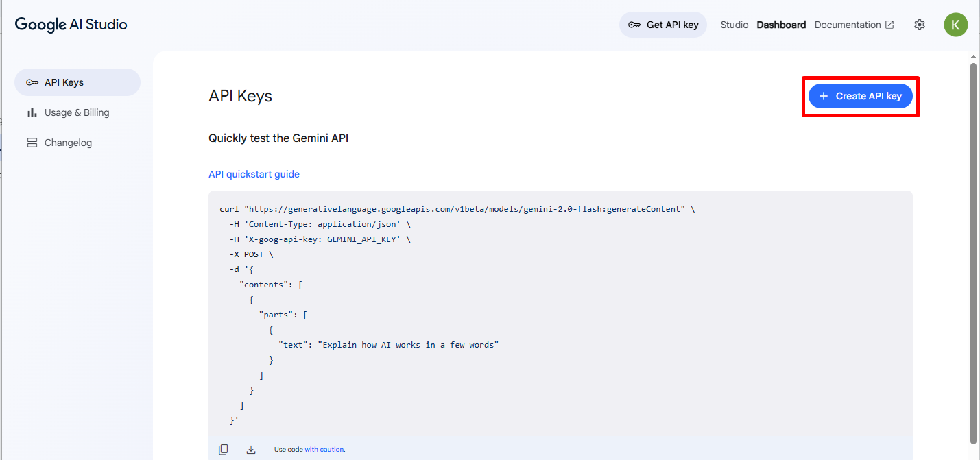Click the "Content-Type: application/json" code line
The height and width of the screenshot is (460, 980).
320,224
